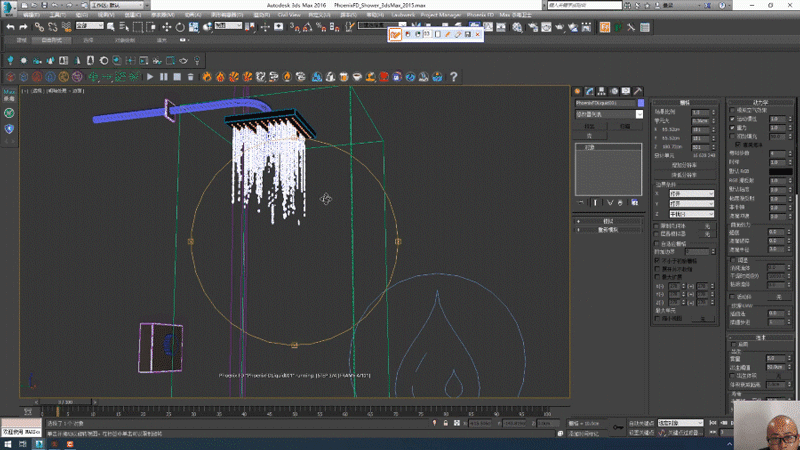Click the Redo arrow in main toolbar

point(23,27)
